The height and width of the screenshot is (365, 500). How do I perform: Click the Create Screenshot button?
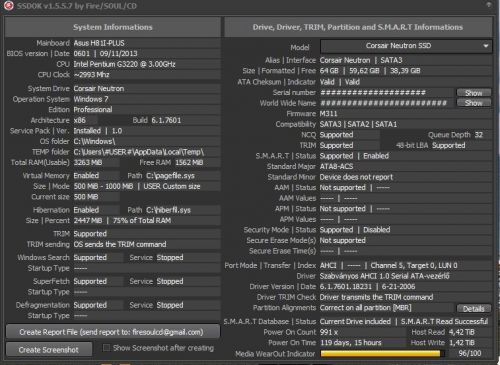pyautogui.click(x=49, y=350)
